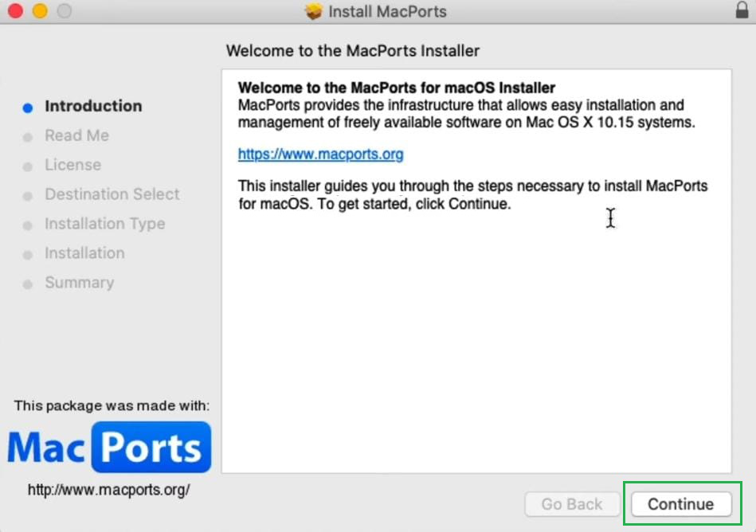Viewport: 756px width, 532px height.
Task: Select the Installation Type step
Action: coord(104,224)
